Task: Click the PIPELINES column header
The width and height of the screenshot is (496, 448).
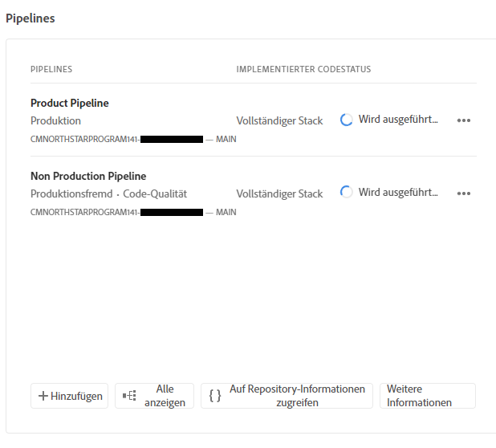Action: pos(51,69)
